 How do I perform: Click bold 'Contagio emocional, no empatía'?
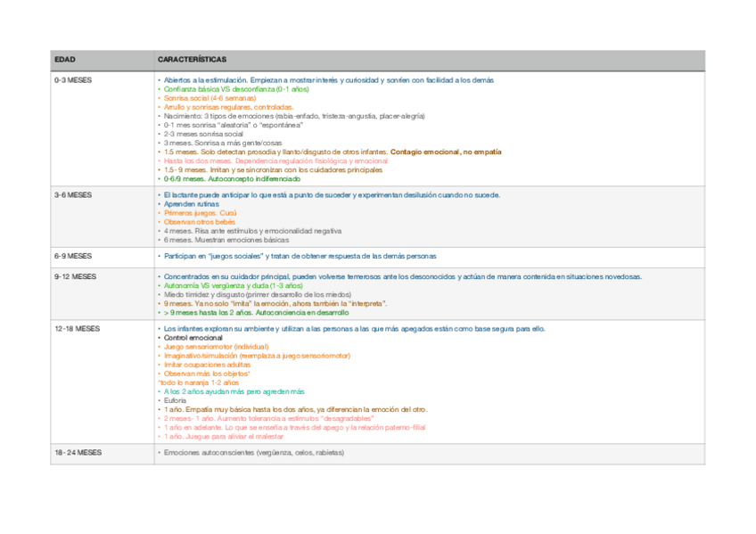(446, 152)
